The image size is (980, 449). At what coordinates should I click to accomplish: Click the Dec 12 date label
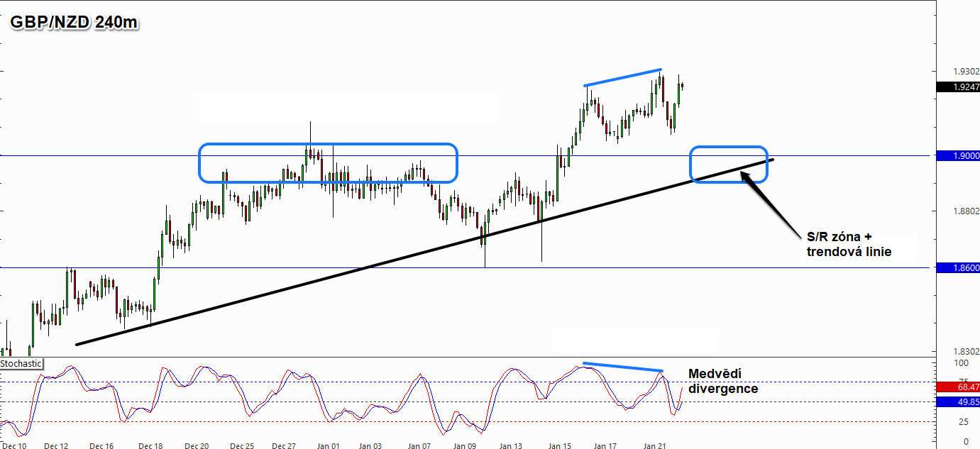coord(56,446)
